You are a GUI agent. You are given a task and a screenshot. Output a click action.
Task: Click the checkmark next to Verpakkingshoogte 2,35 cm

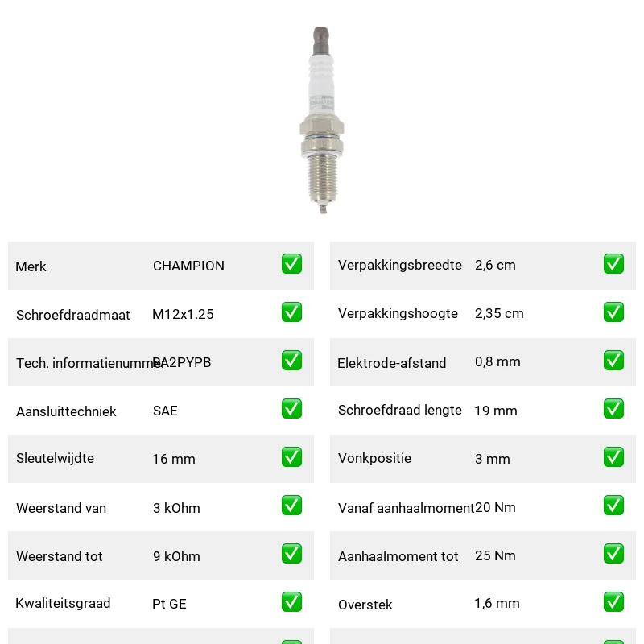(613, 312)
